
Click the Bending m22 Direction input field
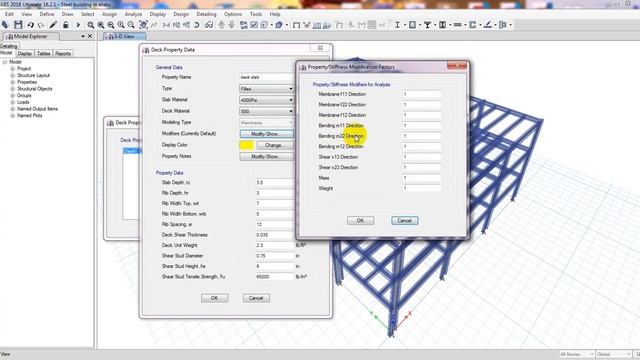click(422, 136)
